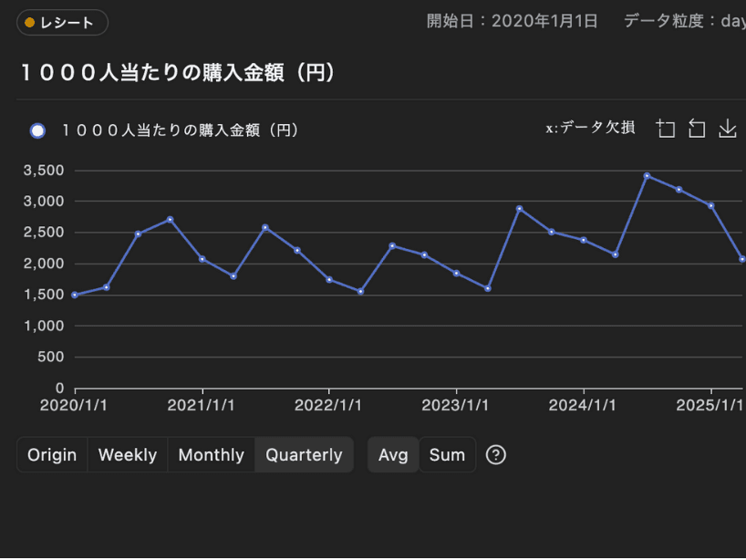The height and width of the screenshot is (560, 746).
Task: Select the Weekly granularity option
Action: [x=127, y=454]
